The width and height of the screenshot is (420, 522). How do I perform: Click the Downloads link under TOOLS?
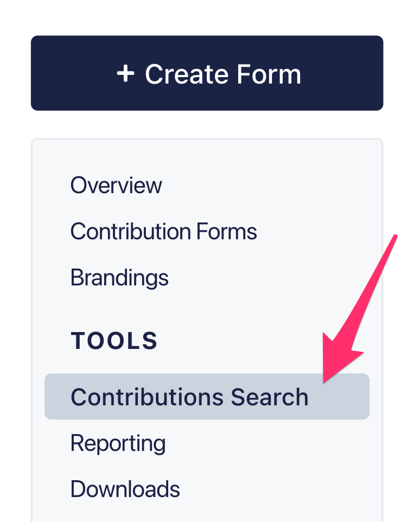tap(125, 489)
